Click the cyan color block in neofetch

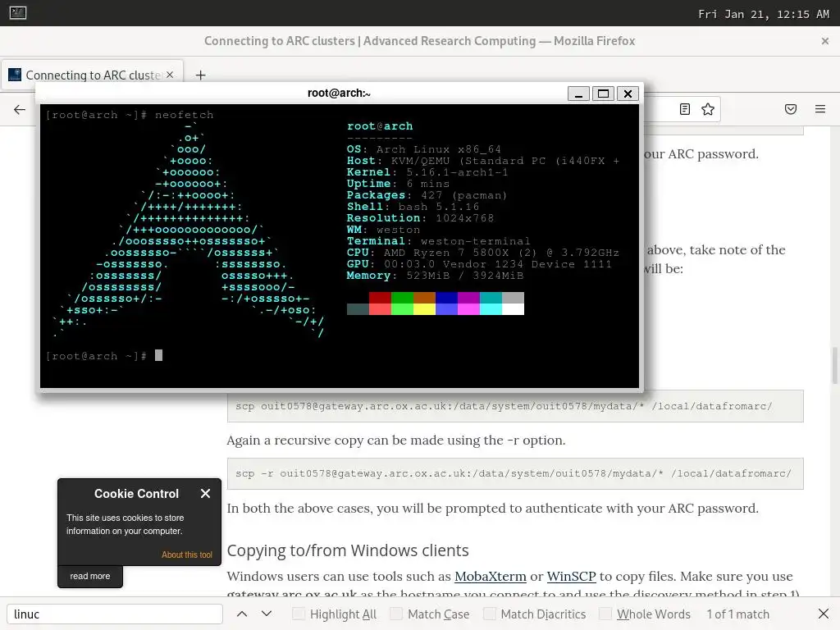(491, 308)
